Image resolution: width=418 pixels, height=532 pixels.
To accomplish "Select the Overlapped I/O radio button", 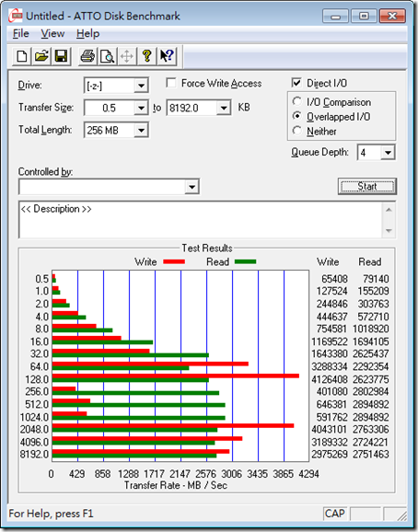I will click(x=296, y=116).
